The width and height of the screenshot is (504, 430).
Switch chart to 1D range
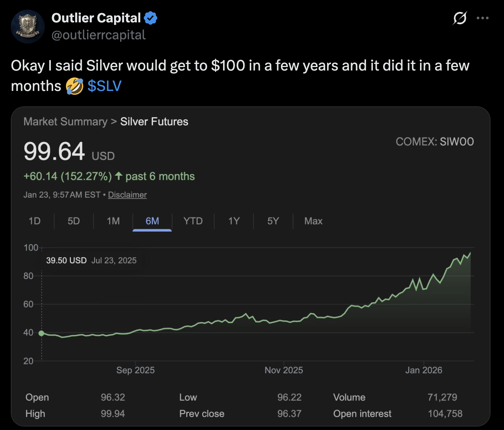pos(35,221)
